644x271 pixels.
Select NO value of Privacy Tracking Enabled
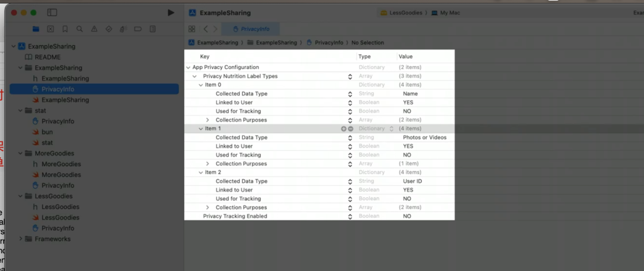pos(407,216)
